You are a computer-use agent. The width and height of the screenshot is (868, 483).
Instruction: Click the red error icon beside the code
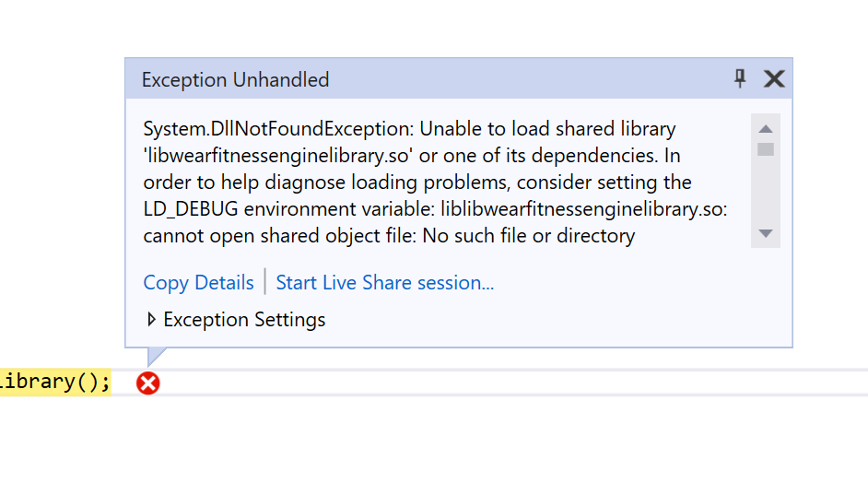(147, 383)
